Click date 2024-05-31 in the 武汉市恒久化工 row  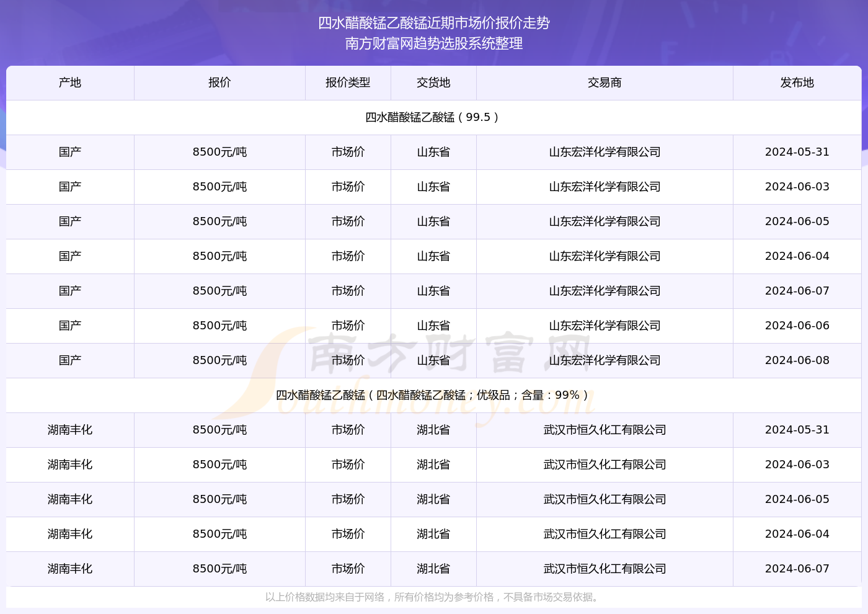pyautogui.click(x=797, y=430)
